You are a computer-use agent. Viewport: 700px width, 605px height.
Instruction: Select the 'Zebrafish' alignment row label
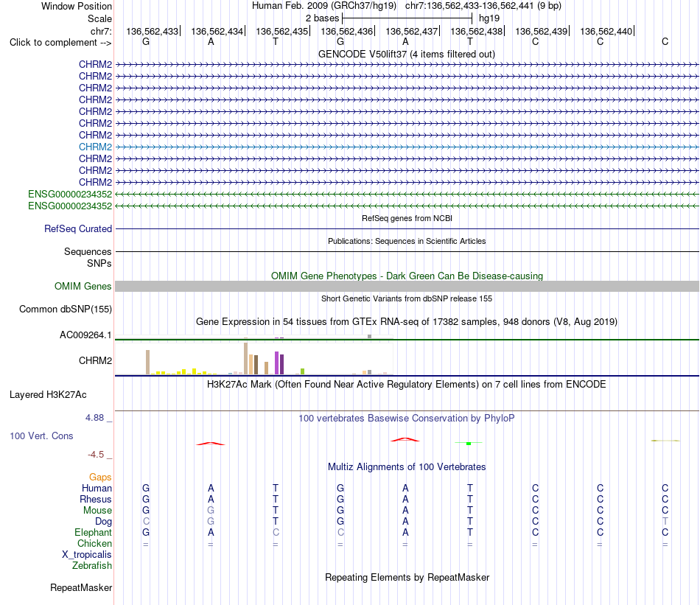(91, 566)
